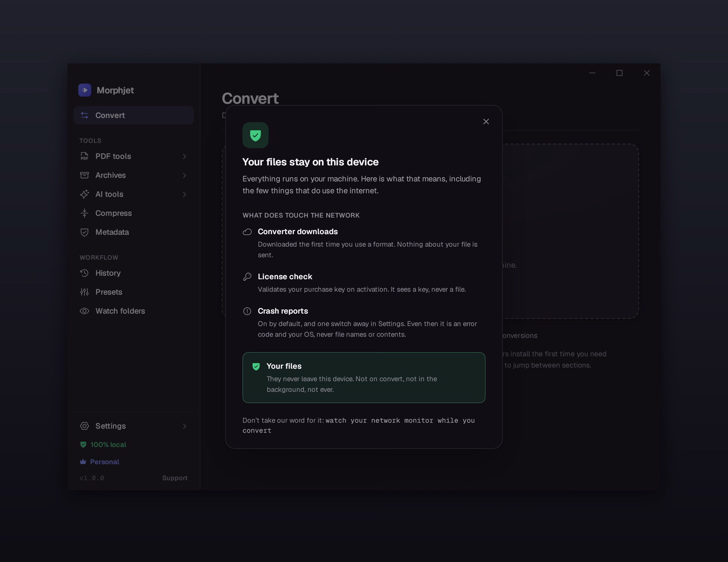Click the Convert swap-arrows icon
This screenshot has width=728, height=562.
click(84, 115)
